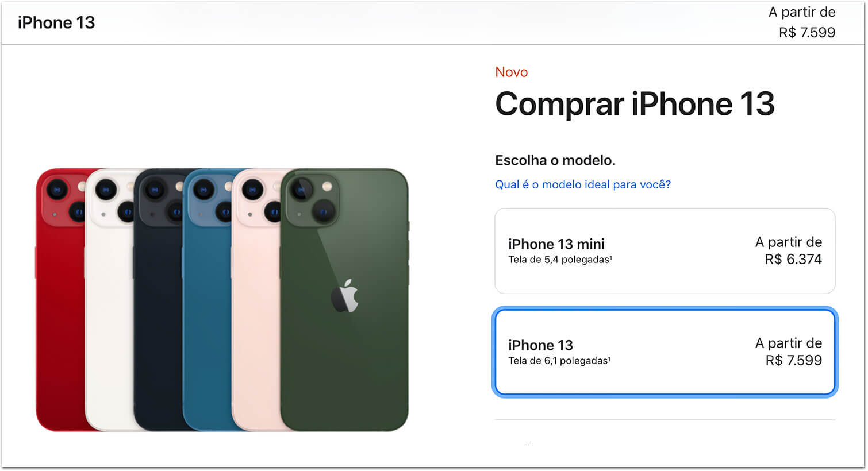Click the 'Escolha o modelo.' section label

click(x=555, y=160)
